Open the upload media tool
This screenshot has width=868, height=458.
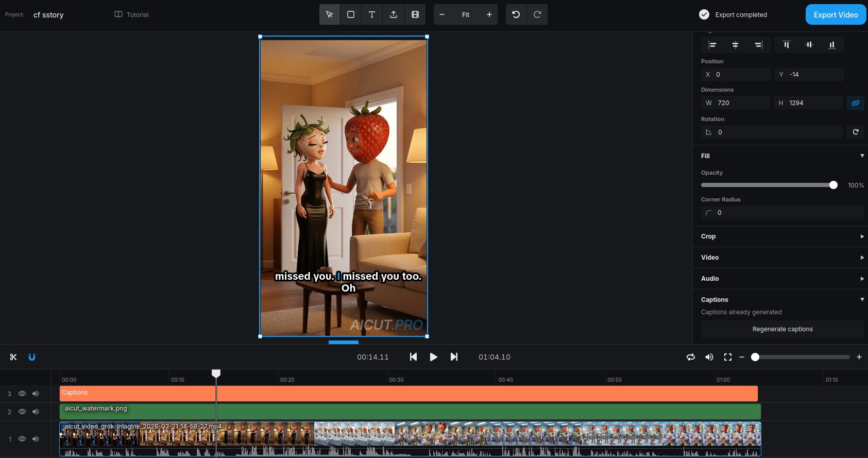394,14
